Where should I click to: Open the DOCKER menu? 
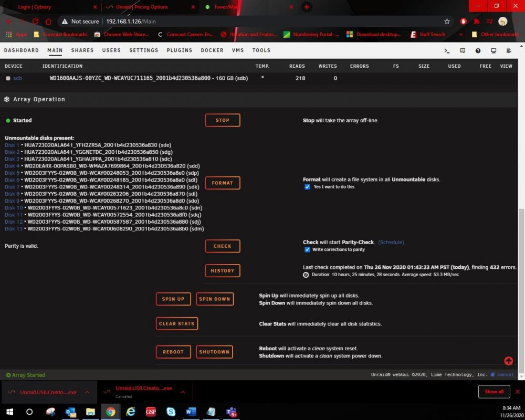pyautogui.click(x=212, y=50)
